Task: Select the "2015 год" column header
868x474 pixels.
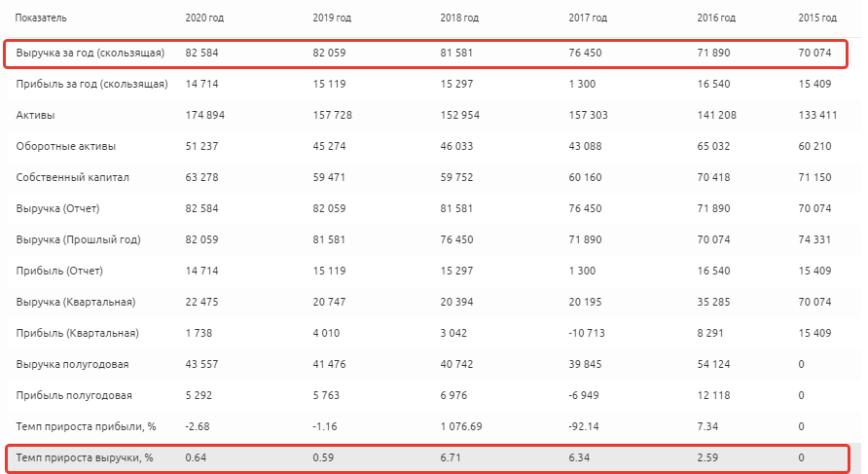Action: coord(816,18)
